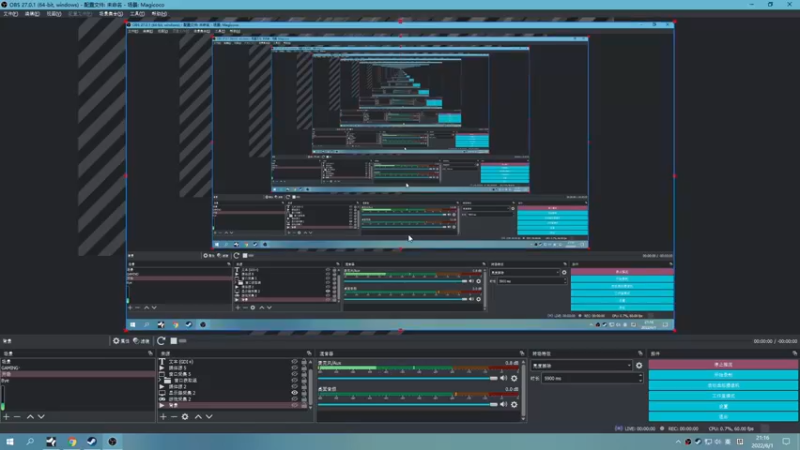This screenshot has width=800, height=450.
Task: Open 编辑(E) menu
Action: [x=32, y=14]
